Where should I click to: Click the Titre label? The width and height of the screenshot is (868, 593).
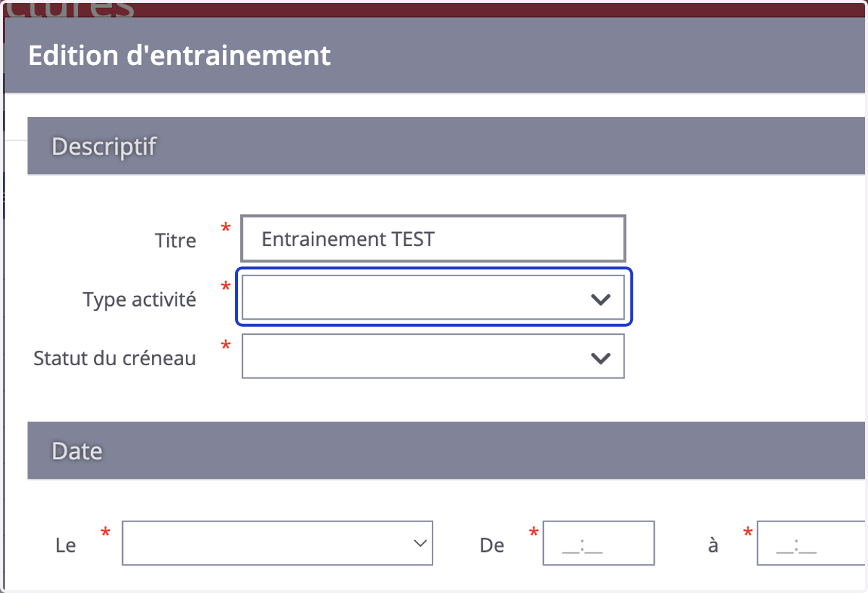(x=176, y=240)
